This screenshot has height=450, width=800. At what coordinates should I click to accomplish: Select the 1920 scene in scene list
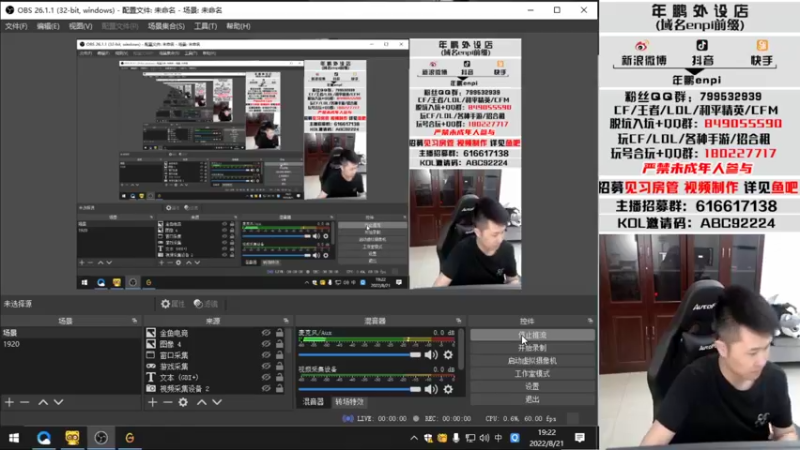tap(70, 344)
